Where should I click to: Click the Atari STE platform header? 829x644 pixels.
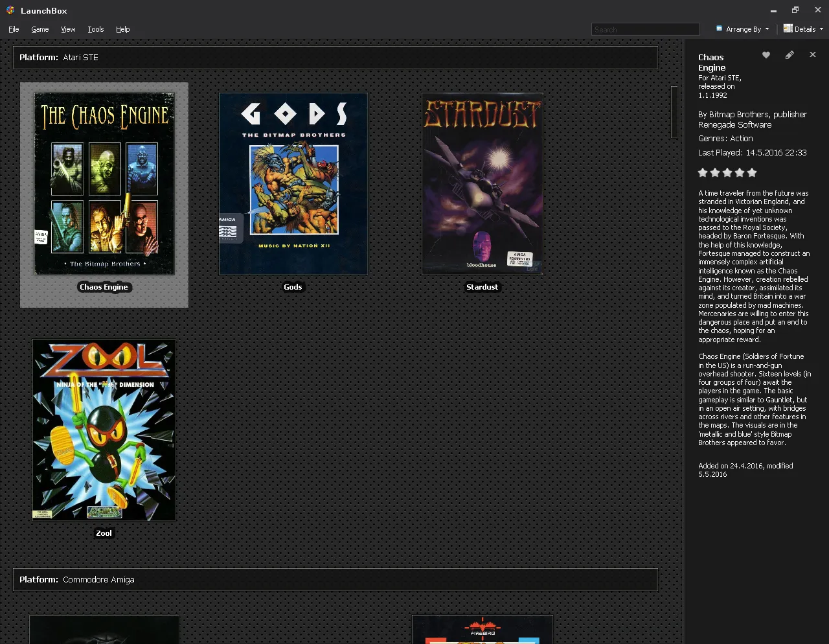click(x=335, y=58)
